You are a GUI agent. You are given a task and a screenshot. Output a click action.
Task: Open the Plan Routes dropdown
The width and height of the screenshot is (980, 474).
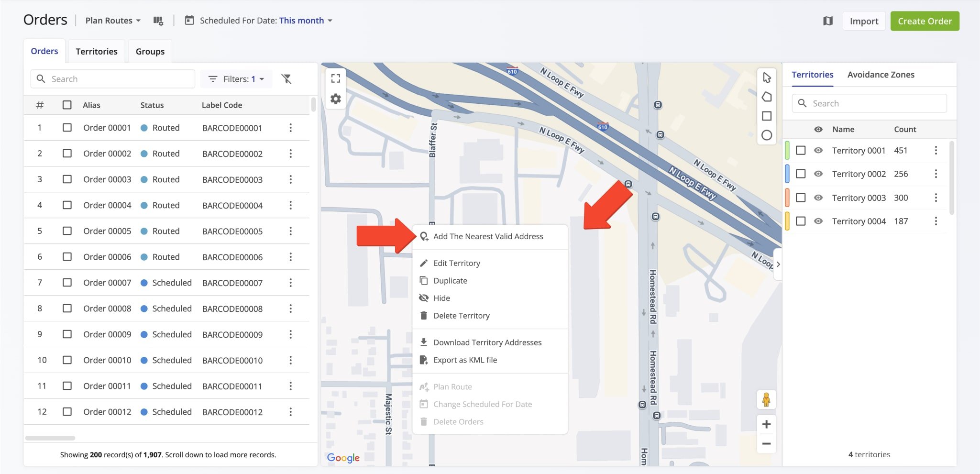tap(113, 21)
